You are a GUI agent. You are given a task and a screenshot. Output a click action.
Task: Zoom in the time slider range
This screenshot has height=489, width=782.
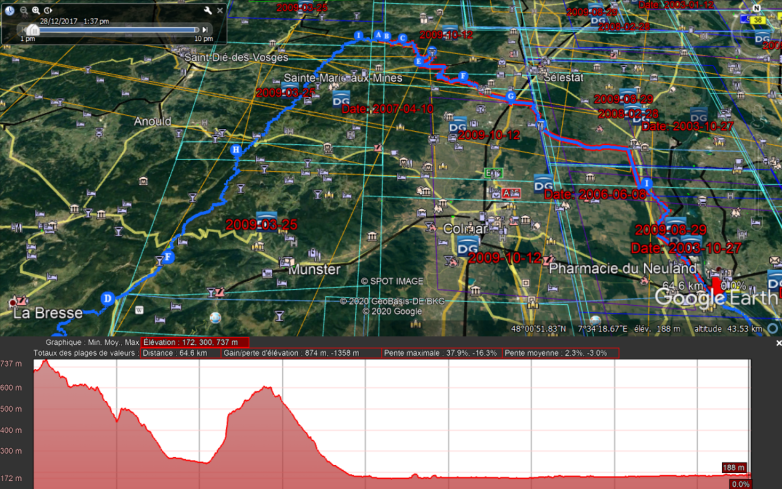[x=35, y=10]
